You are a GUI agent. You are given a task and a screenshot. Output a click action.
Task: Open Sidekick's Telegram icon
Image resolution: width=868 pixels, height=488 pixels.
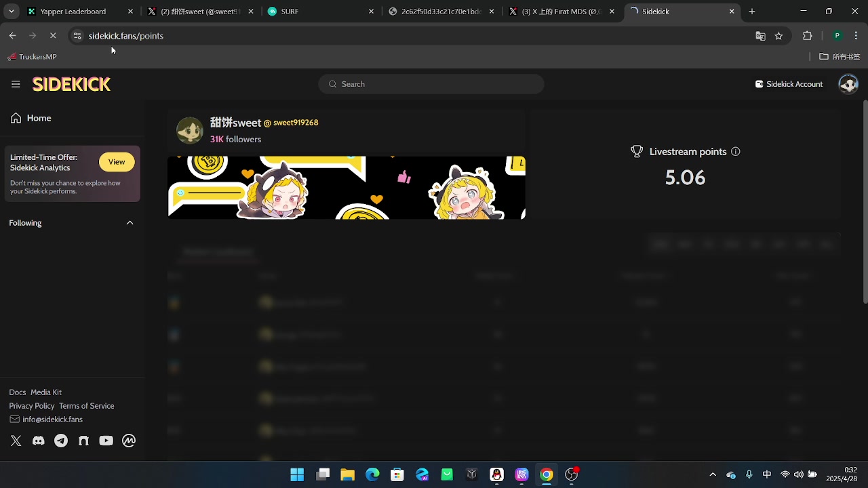(x=61, y=441)
